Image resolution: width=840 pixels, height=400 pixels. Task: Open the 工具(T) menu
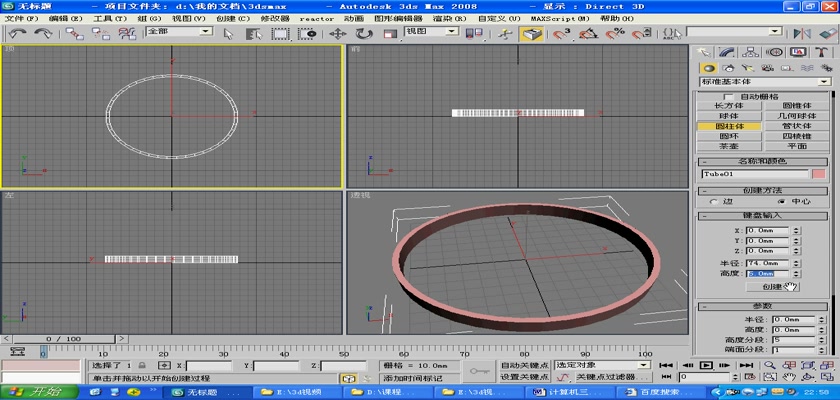(110, 18)
